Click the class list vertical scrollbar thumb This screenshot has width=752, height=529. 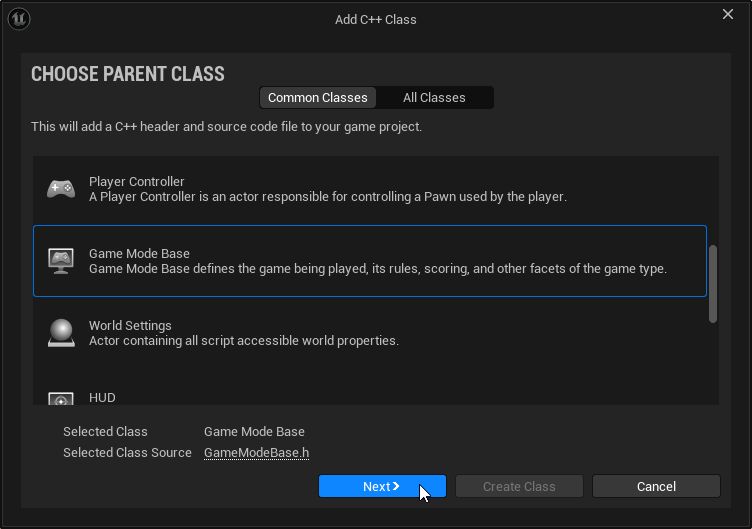(713, 284)
